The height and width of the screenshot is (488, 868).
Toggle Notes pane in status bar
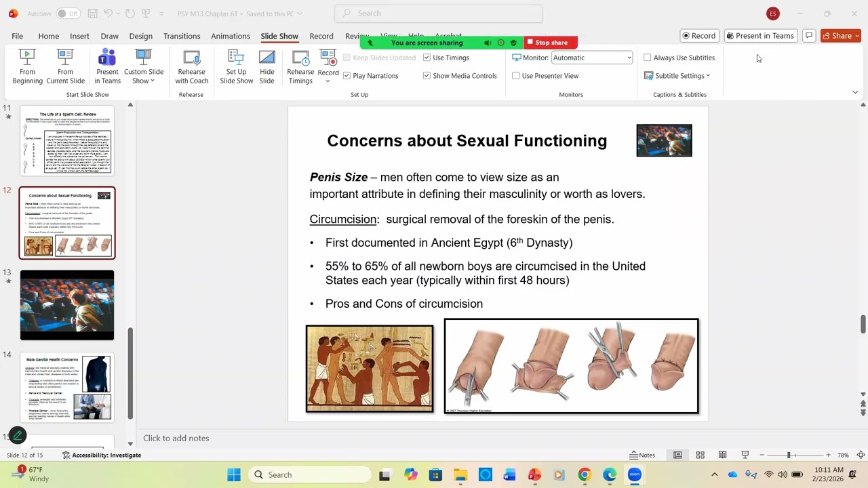coord(642,455)
